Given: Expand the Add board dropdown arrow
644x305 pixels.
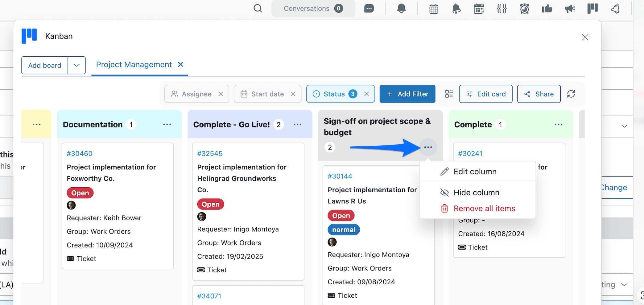Looking at the screenshot, I should point(76,65).
